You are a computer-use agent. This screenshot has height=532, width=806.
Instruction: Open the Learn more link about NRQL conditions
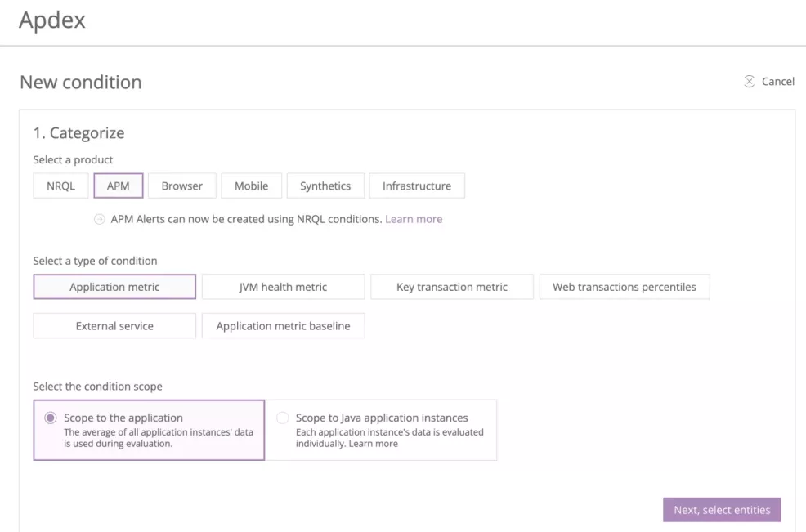[414, 219]
